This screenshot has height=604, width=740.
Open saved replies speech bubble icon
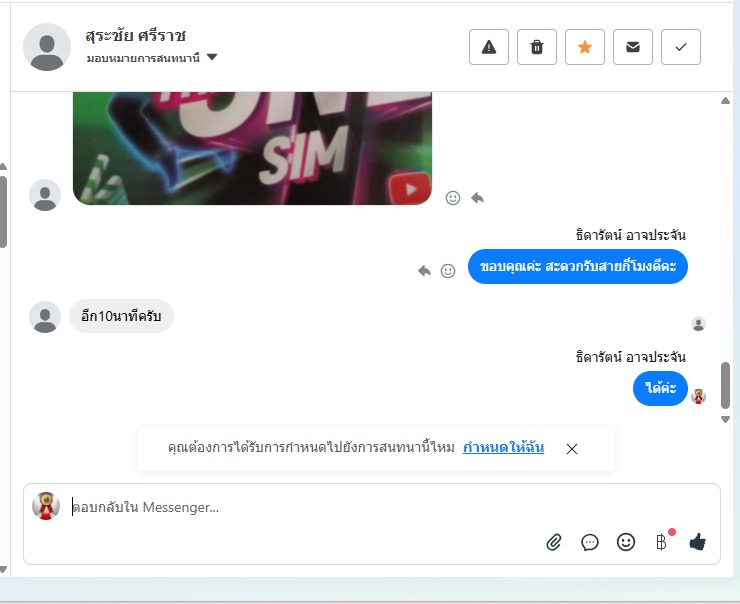[589, 542]
